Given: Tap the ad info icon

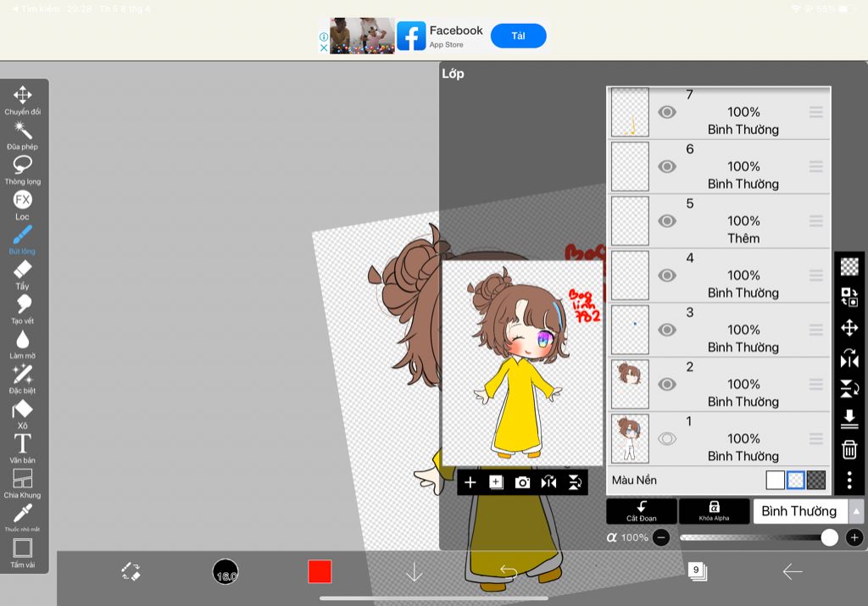Looking at the screenshot, I should click(324, 36).
